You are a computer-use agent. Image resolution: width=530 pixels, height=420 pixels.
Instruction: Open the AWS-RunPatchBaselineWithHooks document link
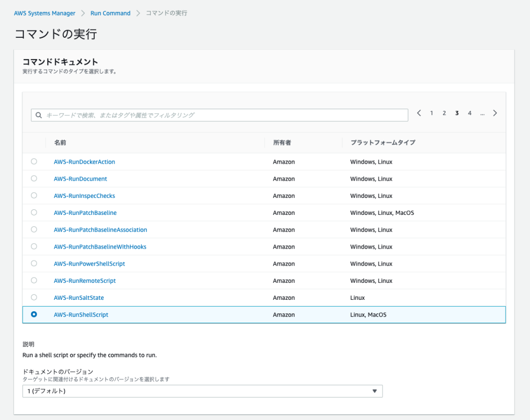coord(100,247)
